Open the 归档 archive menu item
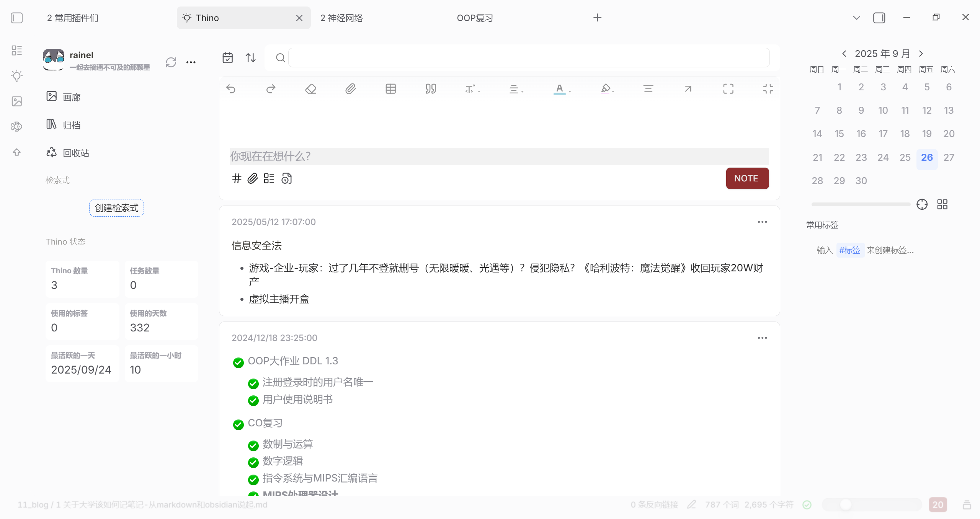Screen dimensions: 980x519 tap(71, 125)
